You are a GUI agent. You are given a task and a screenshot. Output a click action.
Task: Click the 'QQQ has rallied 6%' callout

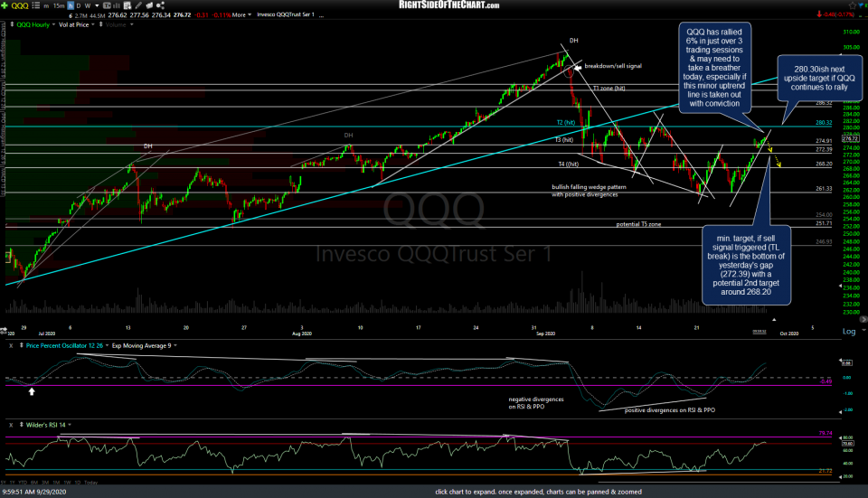tap(714, 68)
